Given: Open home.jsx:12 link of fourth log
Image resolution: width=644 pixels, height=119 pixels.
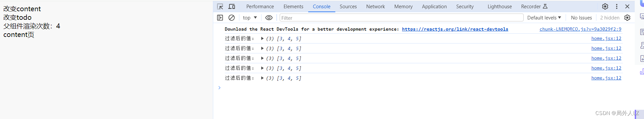Looking at the screenshot, I should [606, 68].
